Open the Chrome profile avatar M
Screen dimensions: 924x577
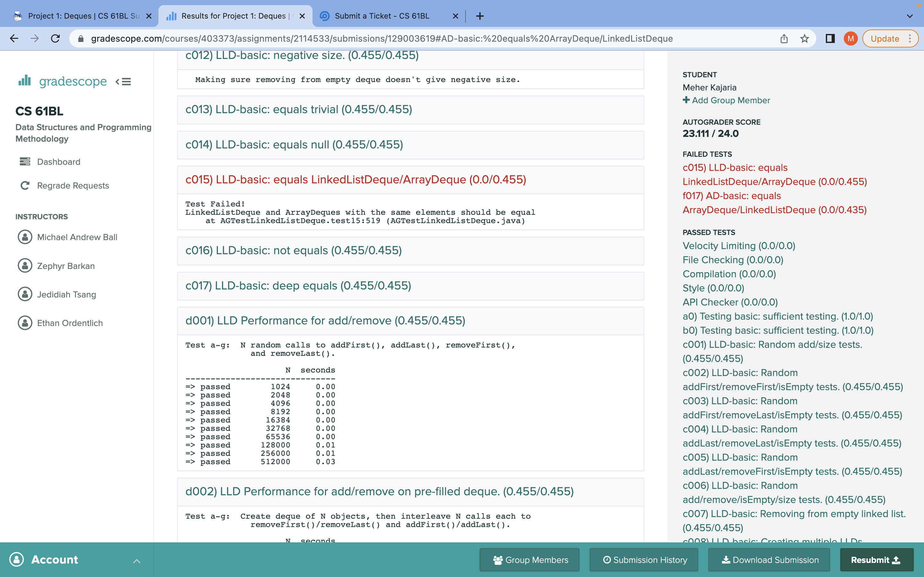850,38
